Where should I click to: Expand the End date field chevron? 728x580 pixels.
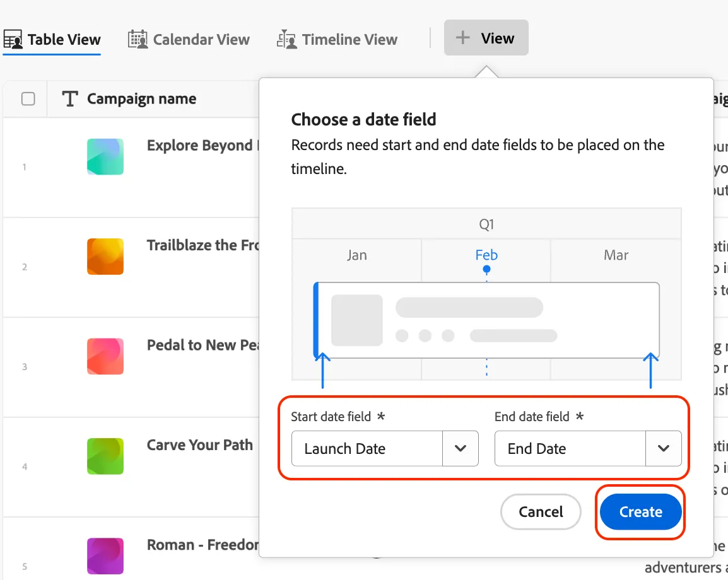[664, 448]
